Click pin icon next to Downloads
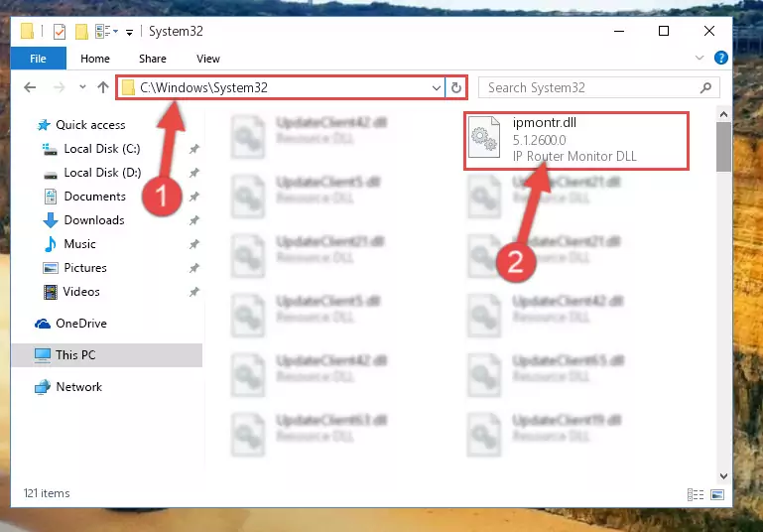 click(x=194, y=220)
